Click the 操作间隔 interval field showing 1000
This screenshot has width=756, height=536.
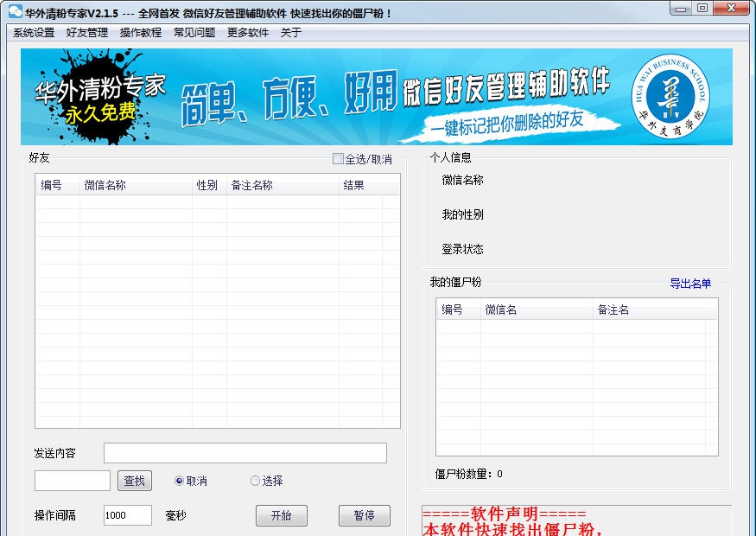pyautogui.click(x=127, y=515)
